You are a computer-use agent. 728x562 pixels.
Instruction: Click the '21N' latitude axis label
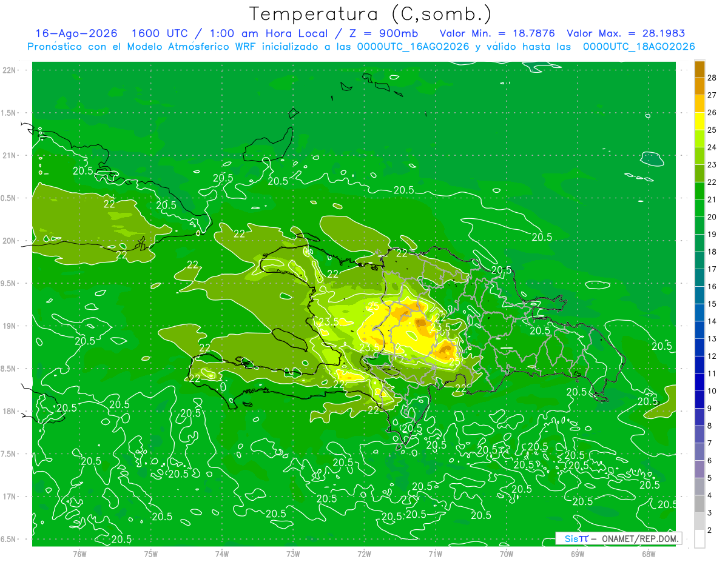[x=9, y=155]
